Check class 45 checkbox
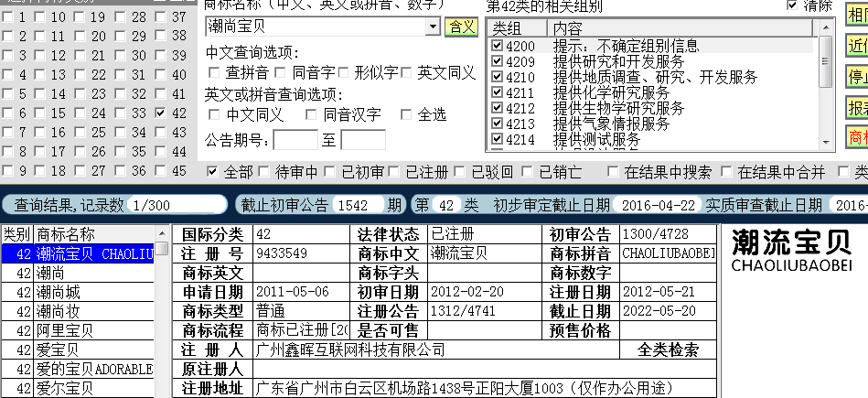 coord(161,170)
